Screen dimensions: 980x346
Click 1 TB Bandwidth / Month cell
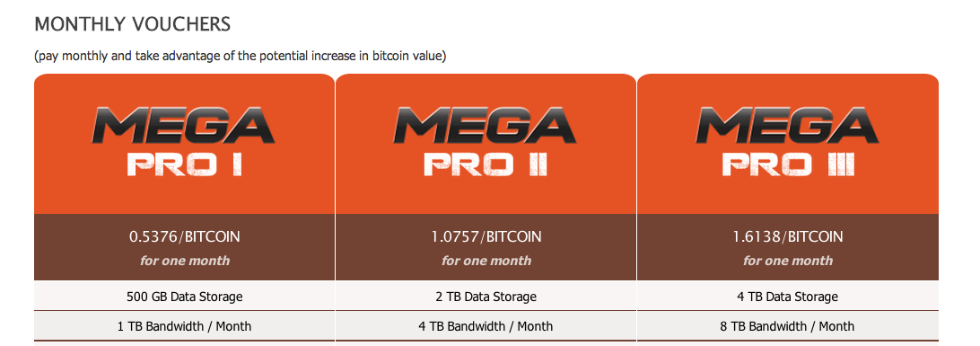184,326
